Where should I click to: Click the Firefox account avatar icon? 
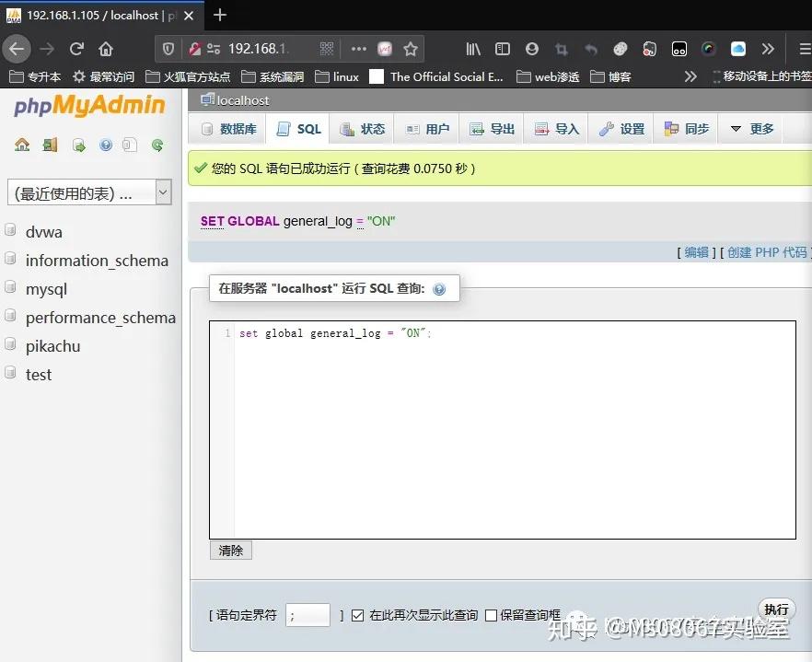tap(532, 49)
